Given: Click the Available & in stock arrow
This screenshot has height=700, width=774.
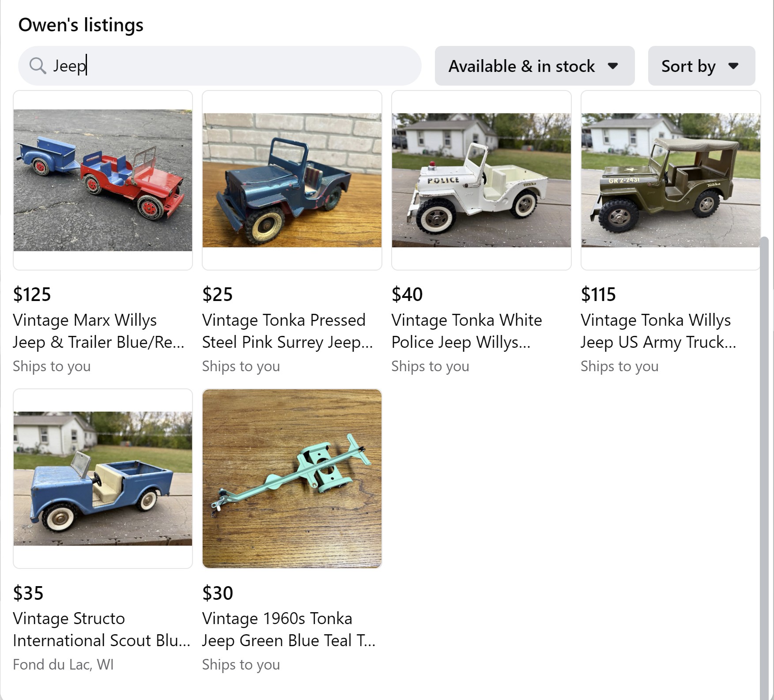Looking at the screenshot, I should (x=612, y=66).
